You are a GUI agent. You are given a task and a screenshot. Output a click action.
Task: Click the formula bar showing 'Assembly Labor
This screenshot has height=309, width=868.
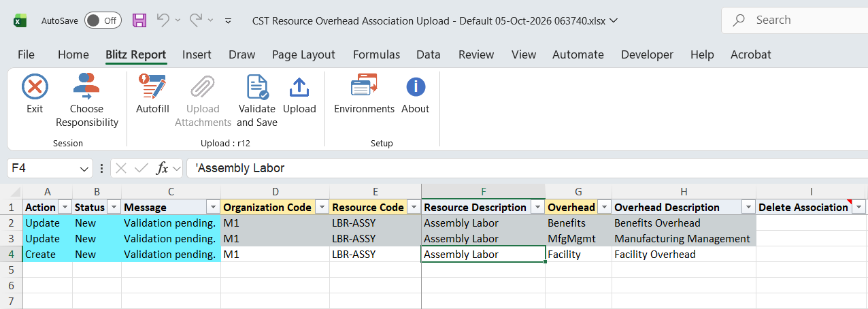527,168
